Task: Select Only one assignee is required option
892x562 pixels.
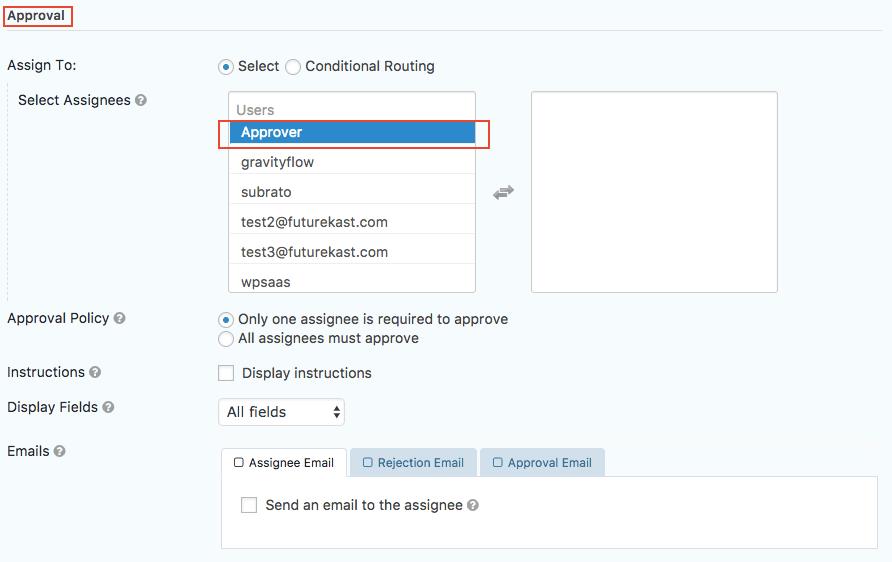Action: point(226,320)
